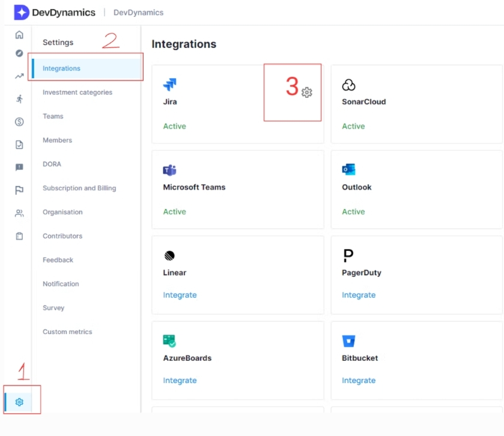Open the clipboard icon in sidebar
504x436 pixels.
[19, 236]
